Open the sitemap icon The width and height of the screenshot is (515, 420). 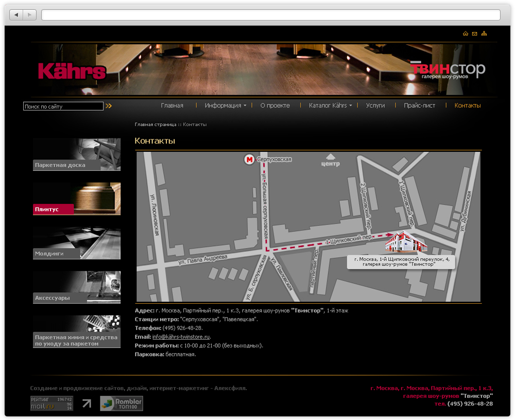pos(484,33)
